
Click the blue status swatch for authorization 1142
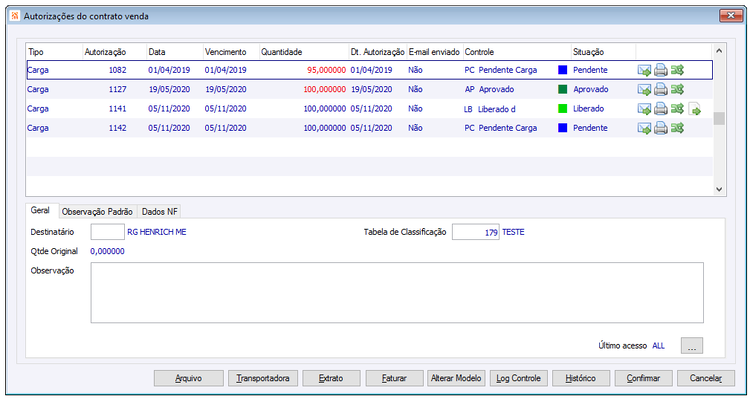click(x=562, y=128)
